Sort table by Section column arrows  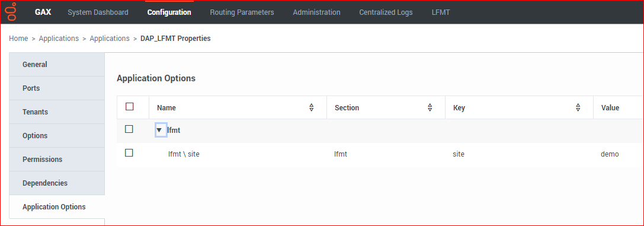click(430, 107)
